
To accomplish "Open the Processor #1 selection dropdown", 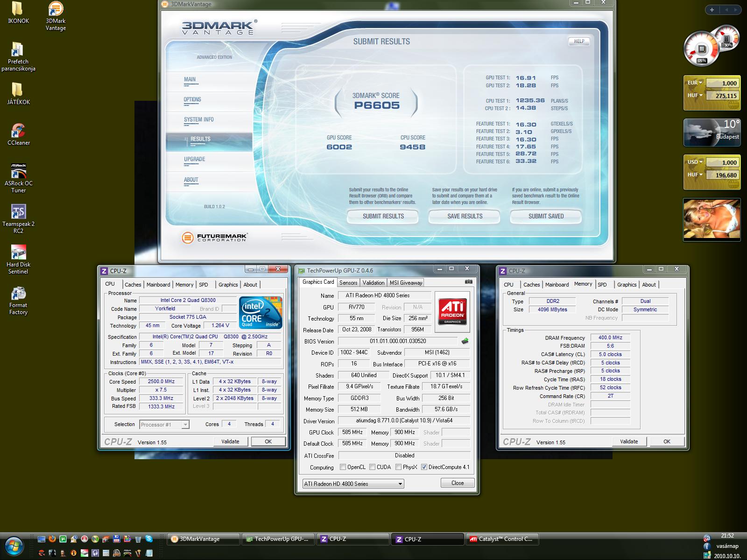I will (164, 425).
